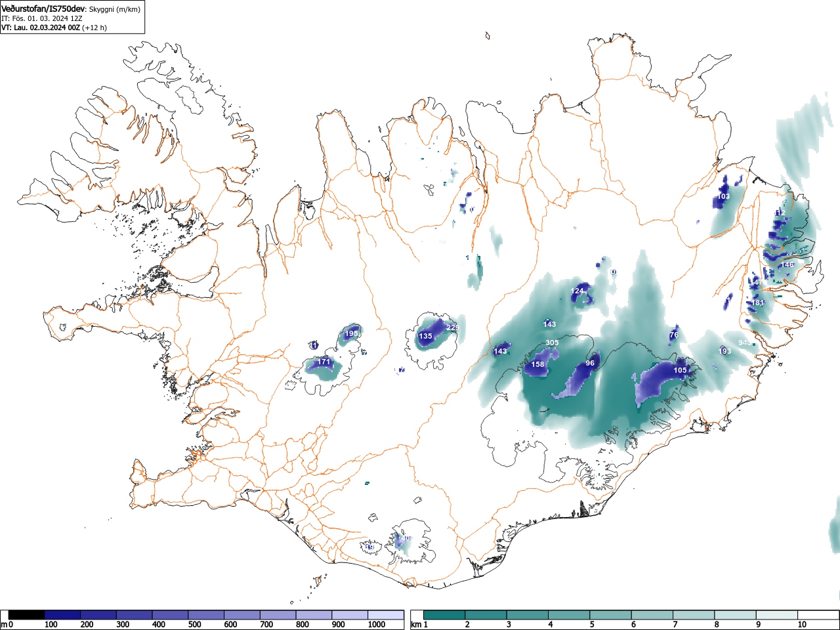Select the 2–3 km teal legend swatch

click(487, 615)
